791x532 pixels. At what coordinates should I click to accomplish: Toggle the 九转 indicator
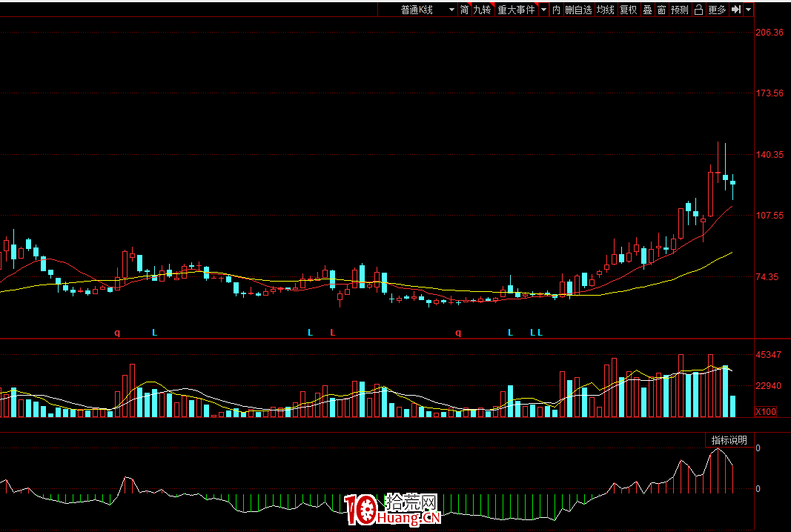click(x=483, y=10)
